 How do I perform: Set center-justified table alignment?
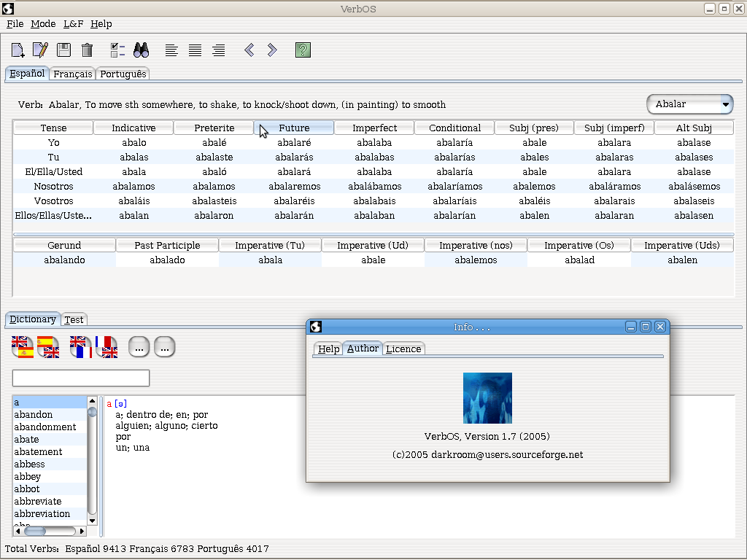(195, 50)
